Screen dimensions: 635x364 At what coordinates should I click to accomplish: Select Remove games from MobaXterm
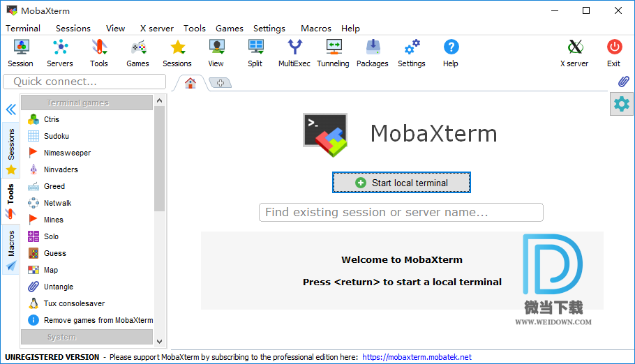(x=89, y=320)
